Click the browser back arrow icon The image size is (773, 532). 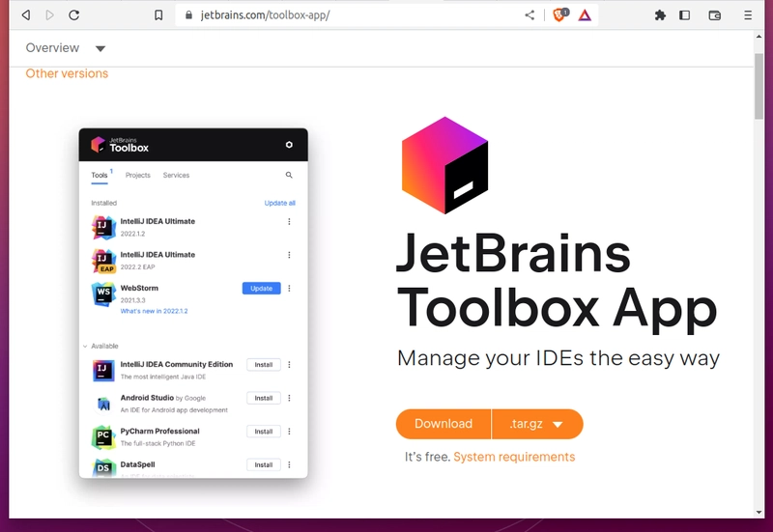(25, 15)
